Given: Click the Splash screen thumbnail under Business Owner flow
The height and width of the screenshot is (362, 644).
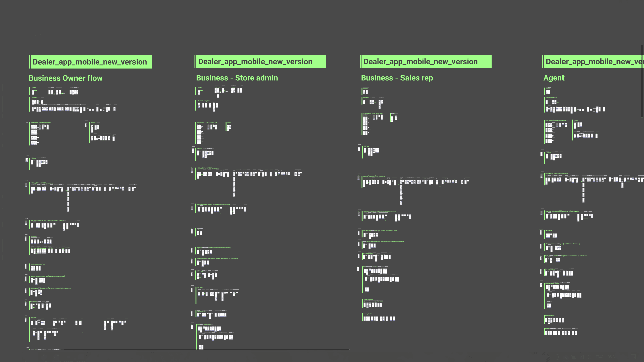Looking at the screenshot, I should coord(33,92).
